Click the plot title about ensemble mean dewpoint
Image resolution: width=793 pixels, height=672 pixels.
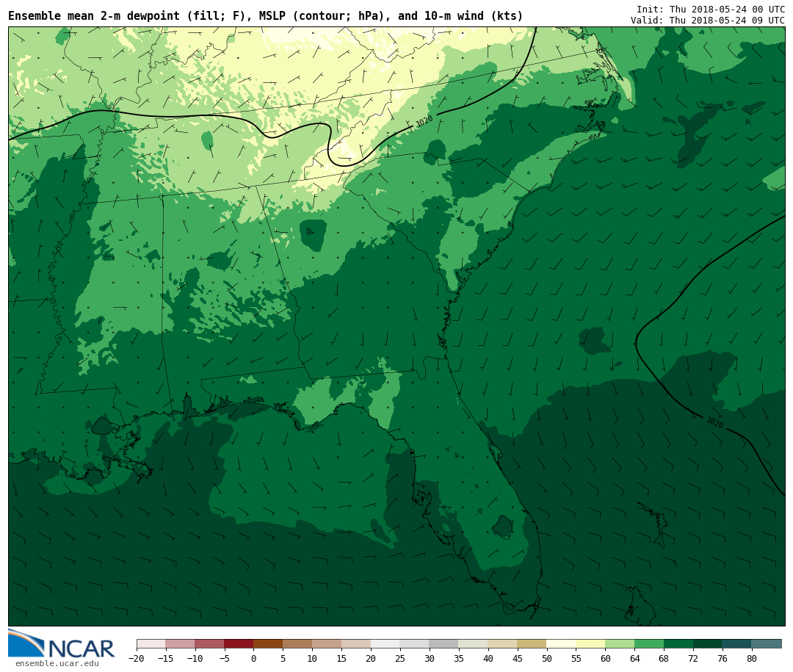click(x=265, y=16)
